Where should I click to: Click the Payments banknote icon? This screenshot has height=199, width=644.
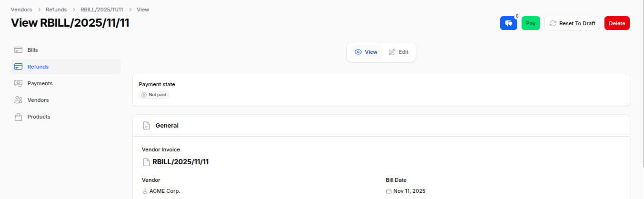[19, 83]
